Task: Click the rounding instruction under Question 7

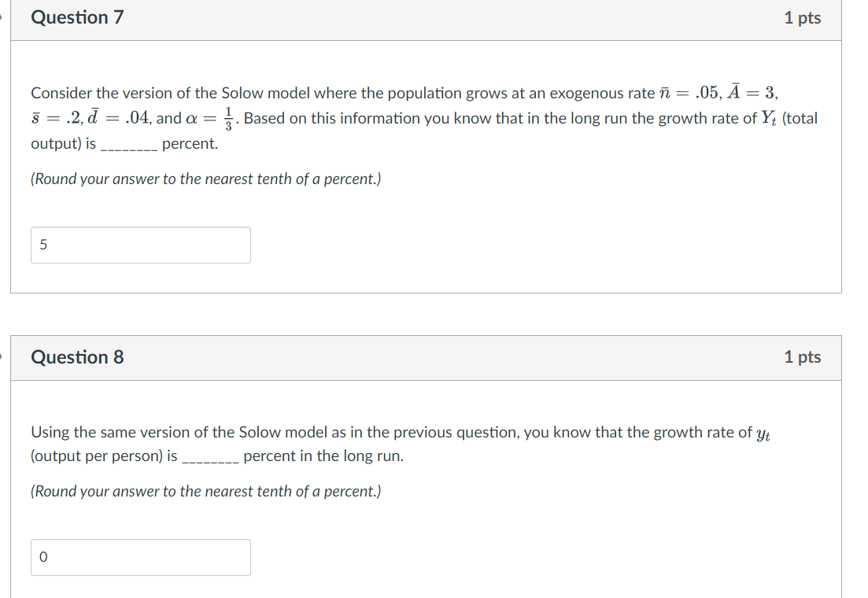Action: [x=205, y=179]
